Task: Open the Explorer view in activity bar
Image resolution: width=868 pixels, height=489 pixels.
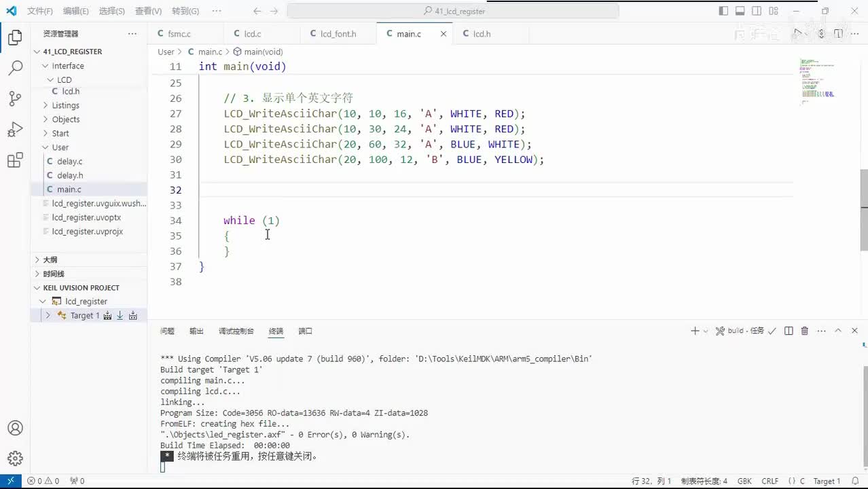Action: (15, 38)
